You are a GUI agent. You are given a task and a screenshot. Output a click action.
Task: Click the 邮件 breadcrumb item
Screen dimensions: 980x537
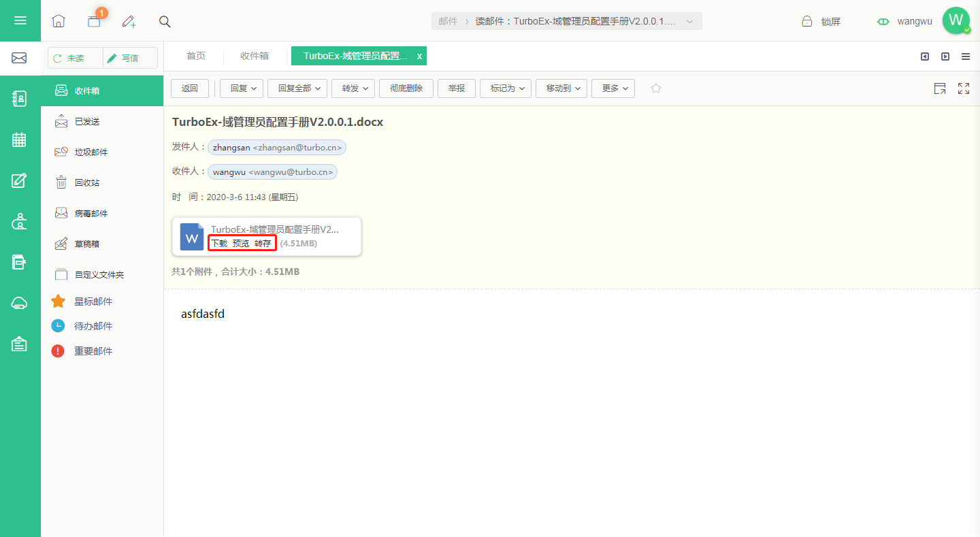pyautogui.click(x=448, y=22)
